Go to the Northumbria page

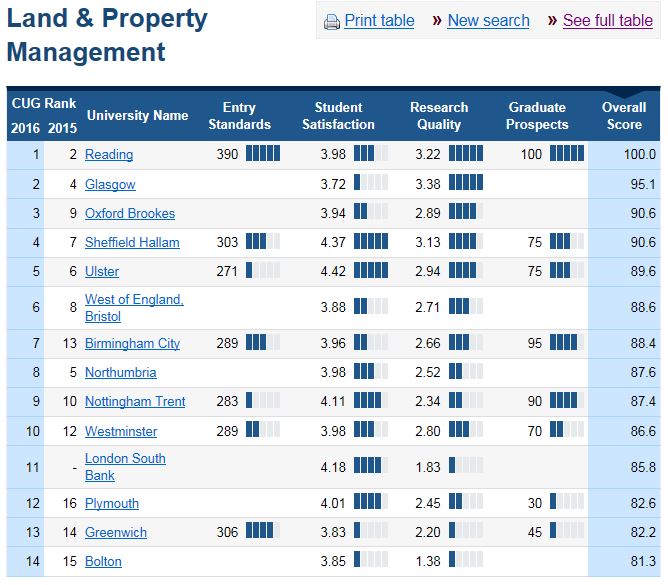pos(121,372)
